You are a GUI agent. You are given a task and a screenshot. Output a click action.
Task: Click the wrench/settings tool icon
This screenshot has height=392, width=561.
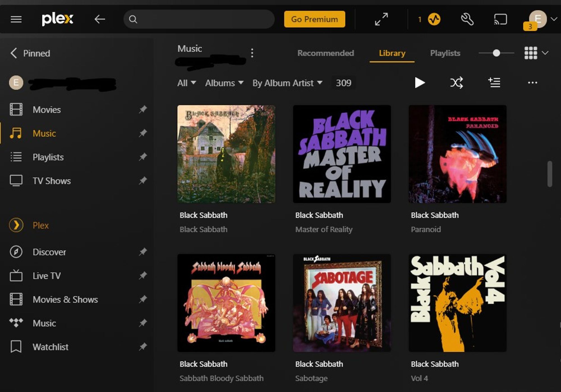click(466, 19)
